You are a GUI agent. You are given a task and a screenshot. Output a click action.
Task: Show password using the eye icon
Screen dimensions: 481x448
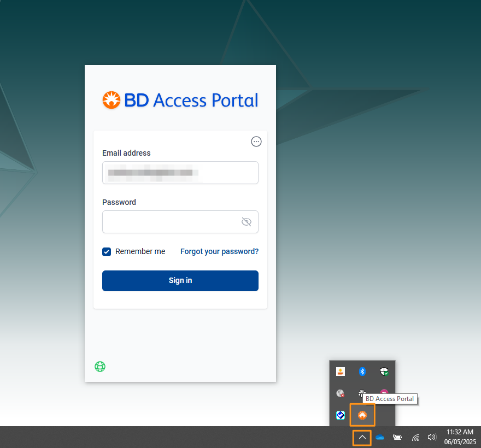click(x=246, y=222)
